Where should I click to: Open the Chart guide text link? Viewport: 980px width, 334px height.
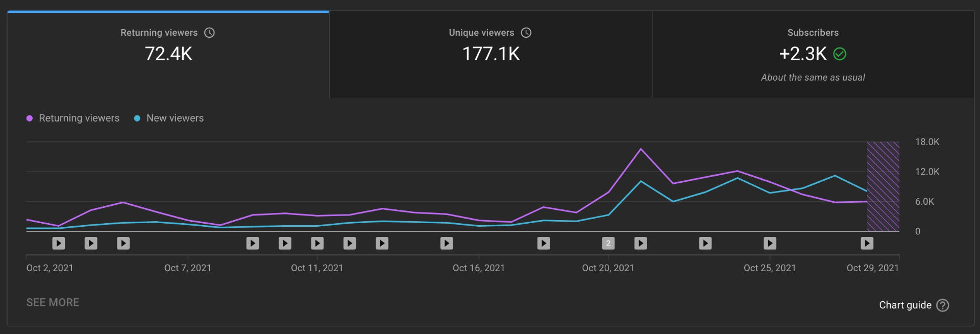coord(905,305)
